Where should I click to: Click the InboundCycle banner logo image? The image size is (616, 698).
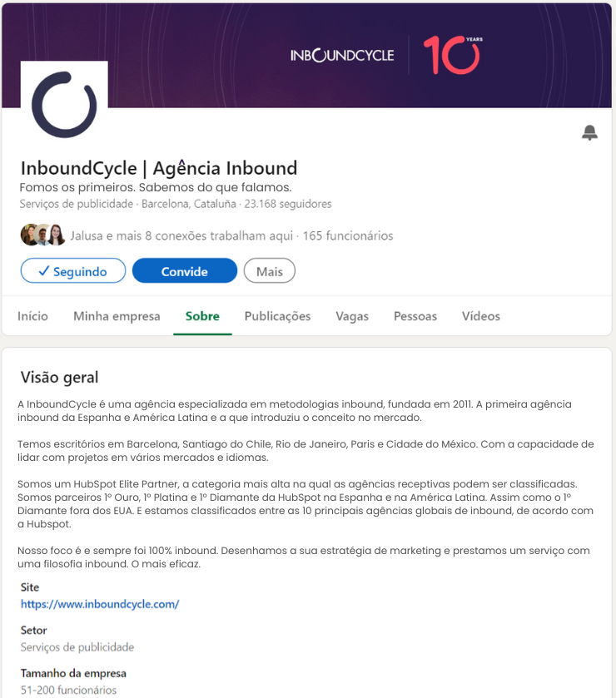click(x=342, y=55)
